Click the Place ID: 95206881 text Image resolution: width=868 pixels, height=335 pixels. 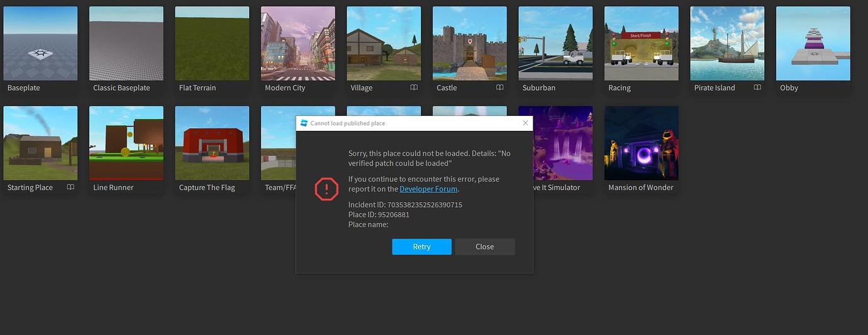pos(379,215)
